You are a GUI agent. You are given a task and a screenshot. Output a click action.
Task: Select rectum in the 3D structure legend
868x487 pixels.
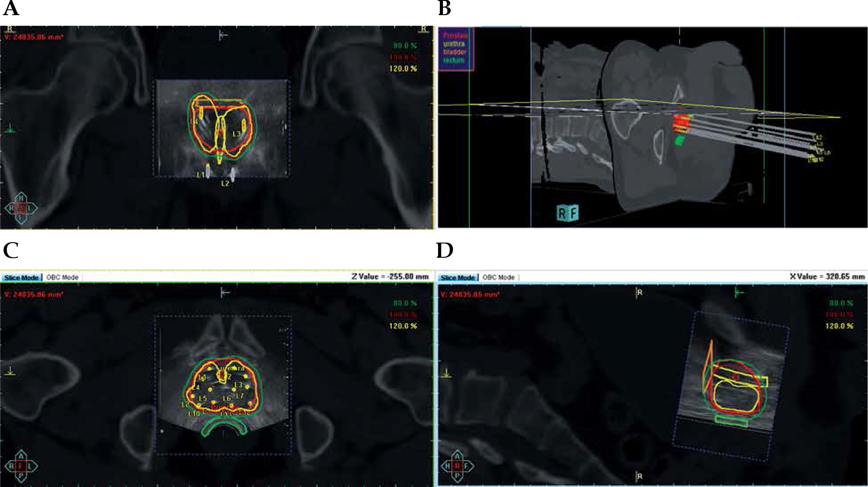coord(454,60)
